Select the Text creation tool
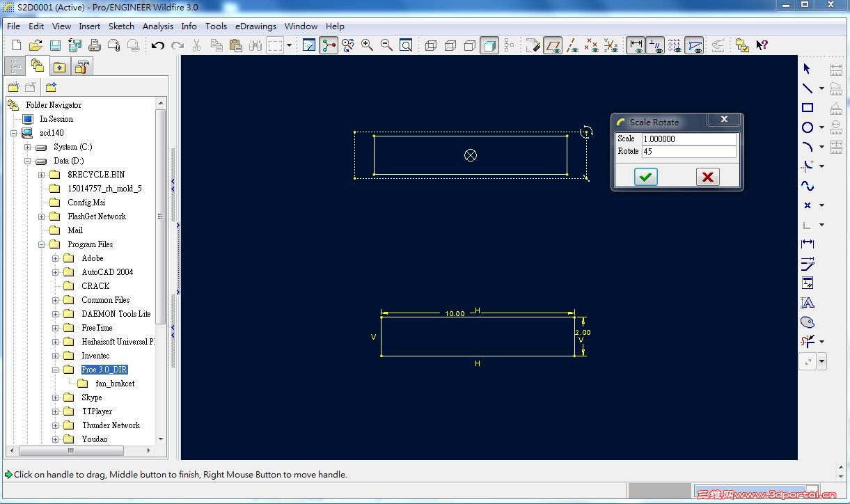 (807, 303)
